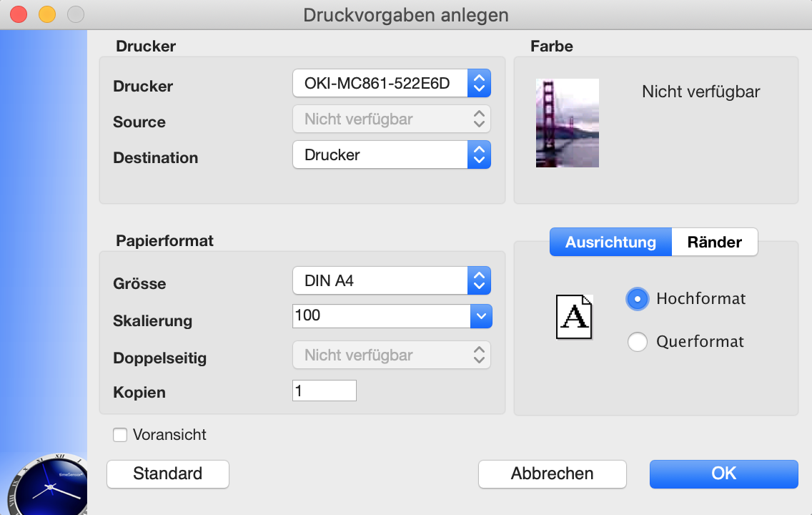
Task: Click the Golden Gate bridge color preview
Action: pos(567,123)
